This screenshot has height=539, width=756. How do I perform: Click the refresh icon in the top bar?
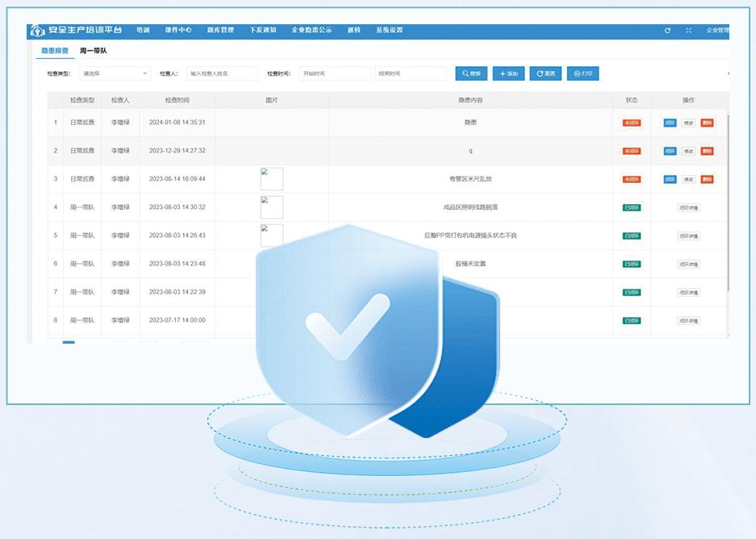(667, 31)
